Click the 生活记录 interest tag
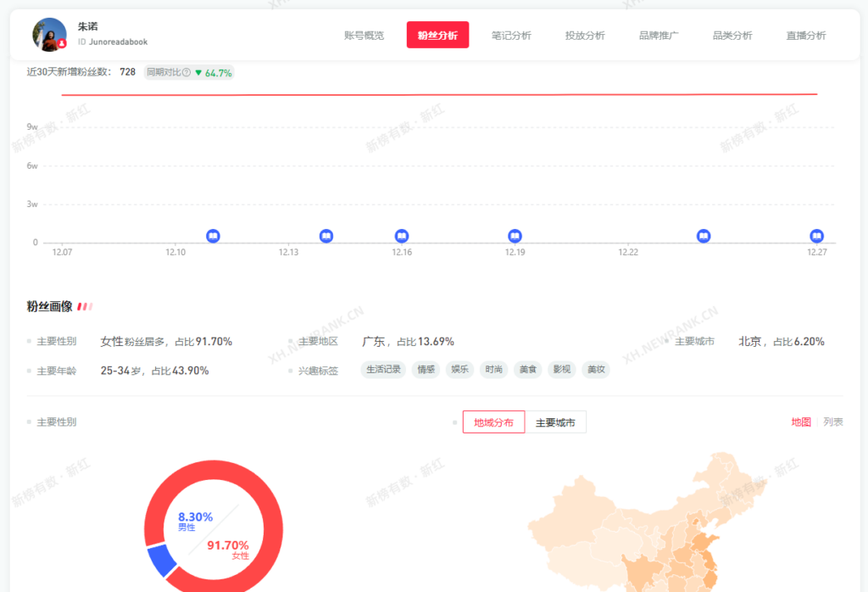 click(382, 370)
